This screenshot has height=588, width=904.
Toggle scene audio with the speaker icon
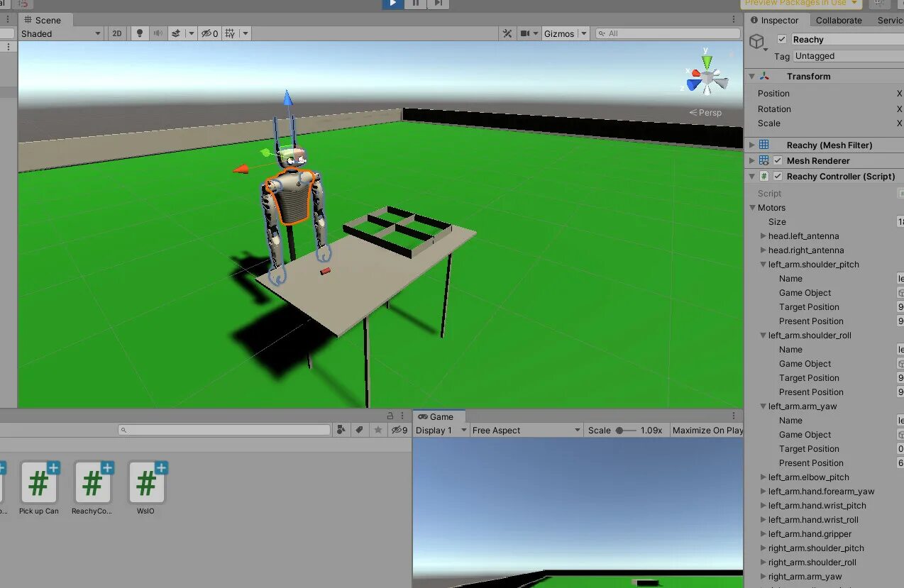coord(158,33)
